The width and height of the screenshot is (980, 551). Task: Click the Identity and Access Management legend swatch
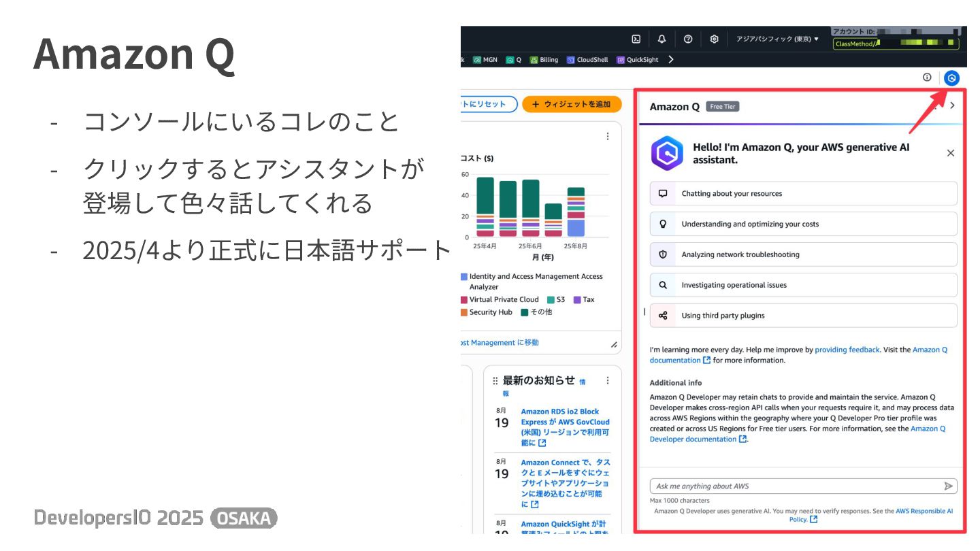pyautogui.click(x=464, y=277)
